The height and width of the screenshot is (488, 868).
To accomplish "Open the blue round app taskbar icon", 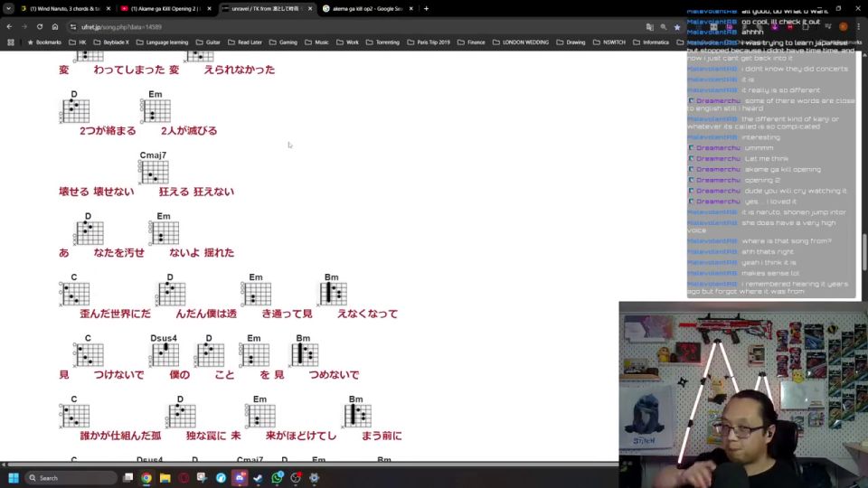I will tap(221, 478).
